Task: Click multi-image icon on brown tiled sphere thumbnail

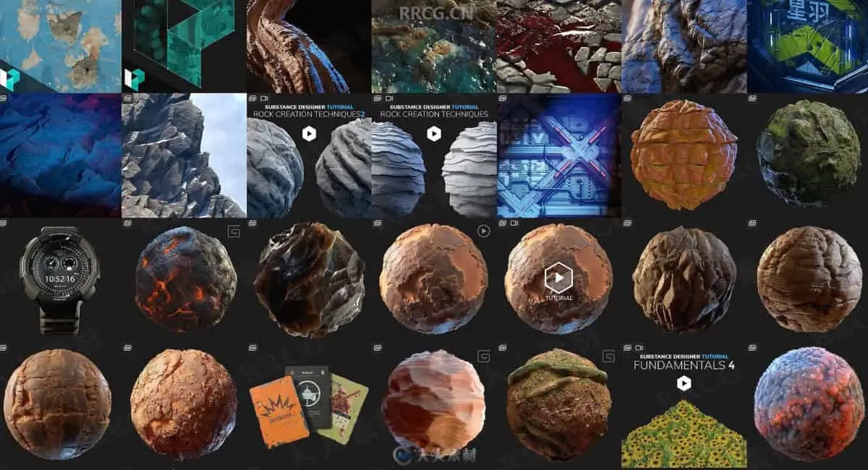Action: pos(4,348)
